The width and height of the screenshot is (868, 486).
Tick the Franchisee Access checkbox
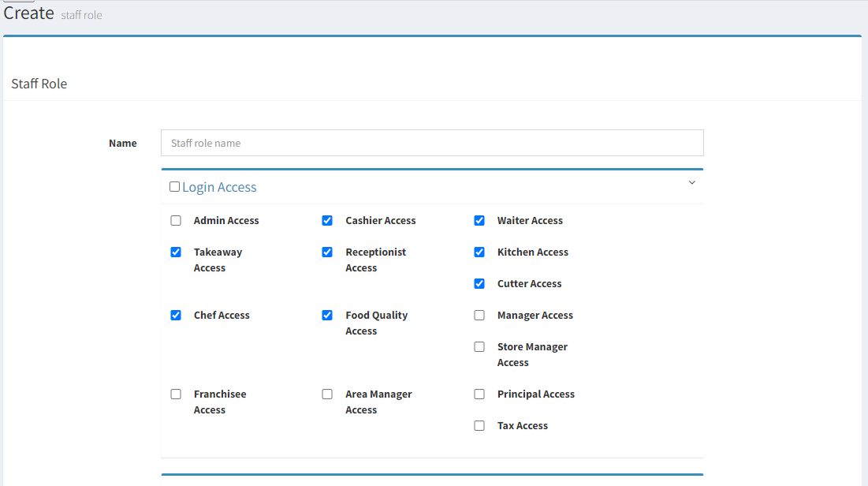click(176, 394)
